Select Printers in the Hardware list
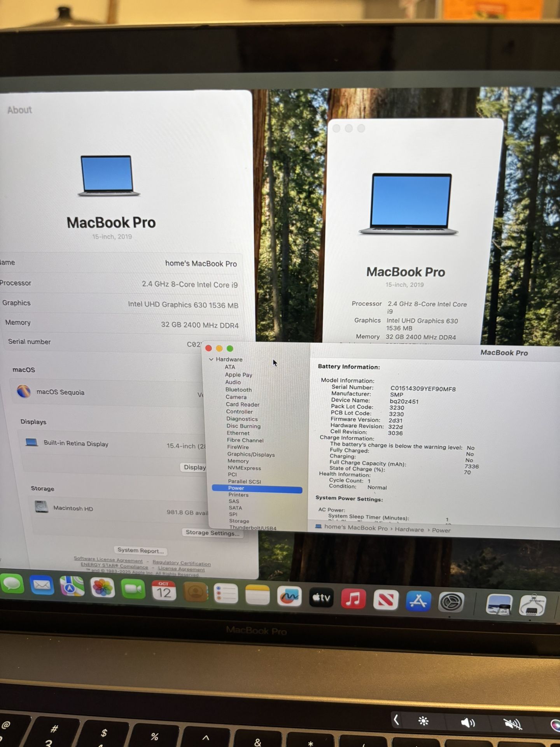This screenshot has height=747, width=560. coord(238,495)
